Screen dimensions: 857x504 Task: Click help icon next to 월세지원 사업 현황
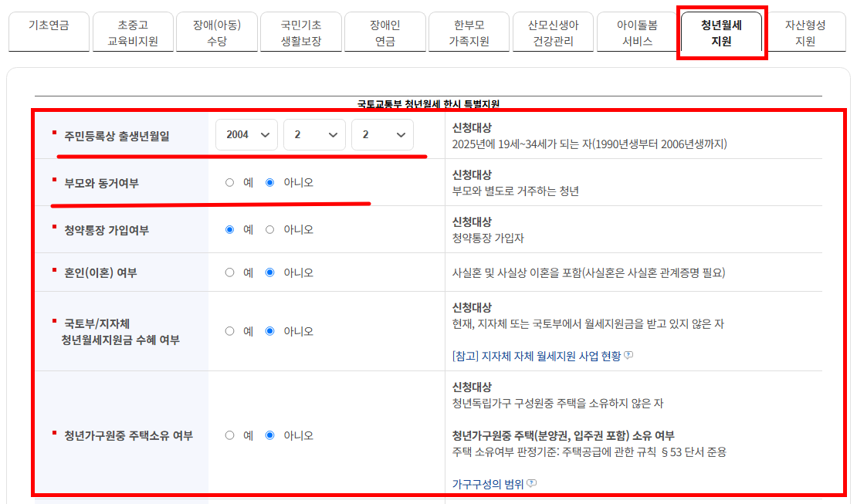629,357
